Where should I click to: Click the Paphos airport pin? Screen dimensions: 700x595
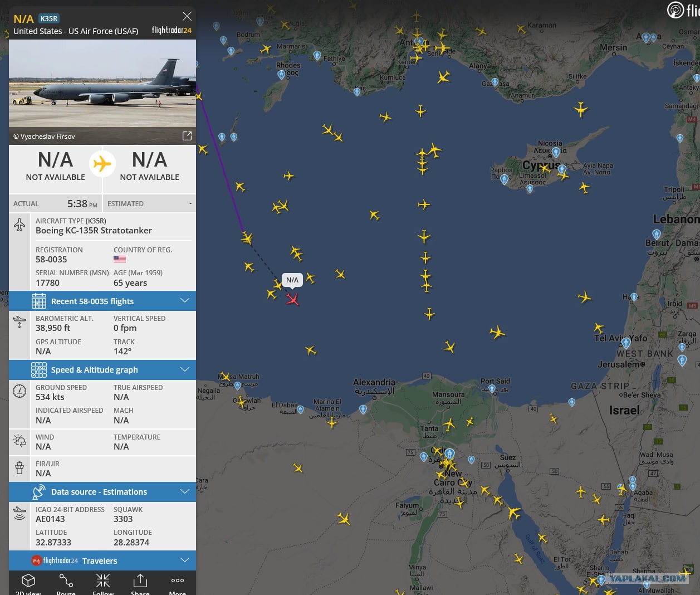click(504, 179)
